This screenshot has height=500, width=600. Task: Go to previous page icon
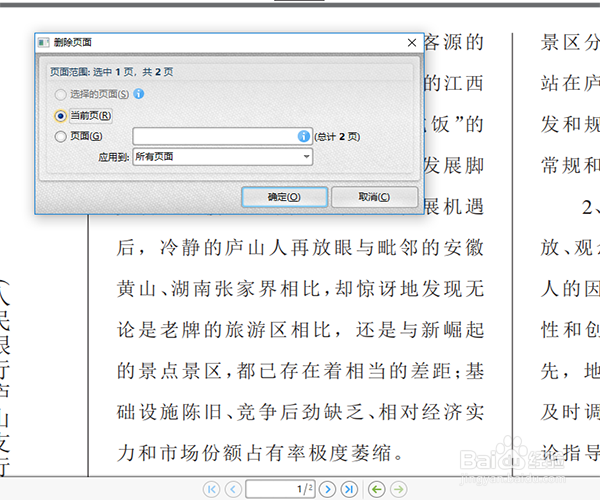pyautogui.click(x=233, y=489)
